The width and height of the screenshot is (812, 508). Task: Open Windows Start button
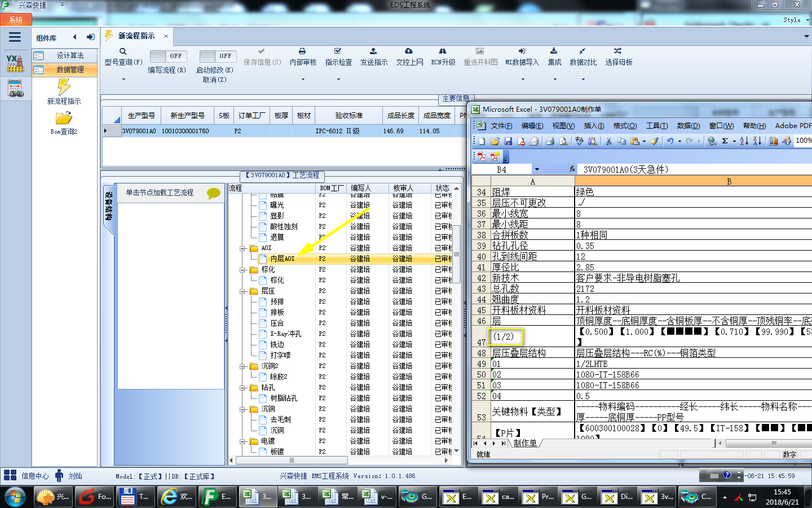15,497
